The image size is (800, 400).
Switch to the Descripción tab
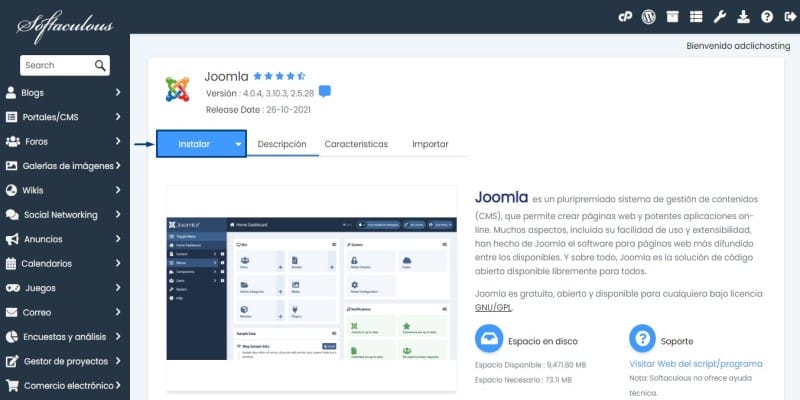(x=282, y=144)
